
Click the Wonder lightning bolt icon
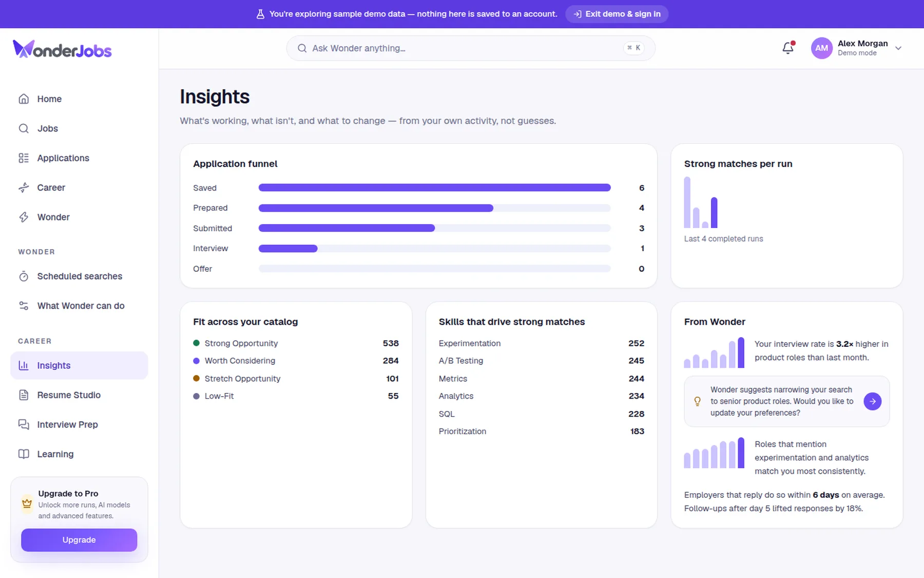pos(24,217)
